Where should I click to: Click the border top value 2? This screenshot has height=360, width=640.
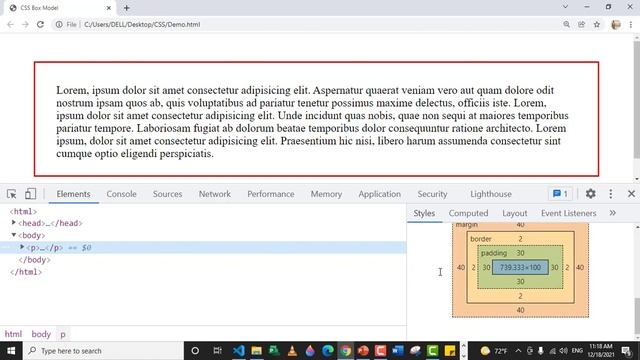click(x=520, y=239)
